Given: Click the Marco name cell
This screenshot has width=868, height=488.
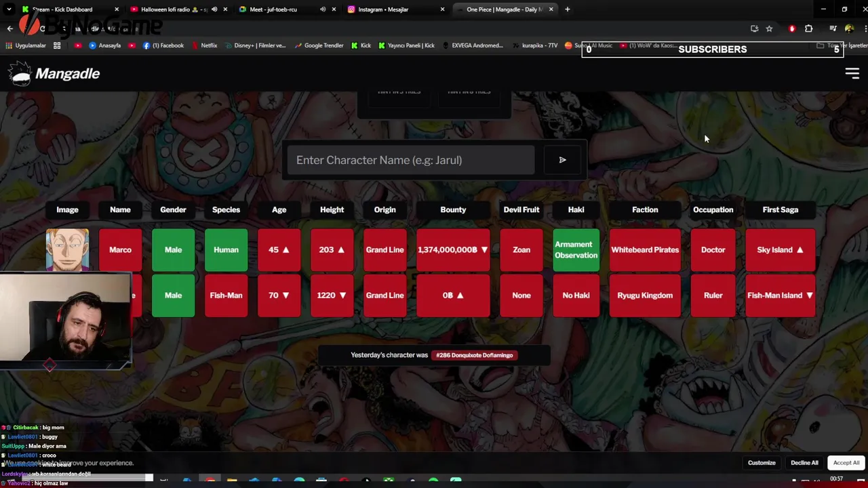Looking at the screenshot, I should coord(120,250).
